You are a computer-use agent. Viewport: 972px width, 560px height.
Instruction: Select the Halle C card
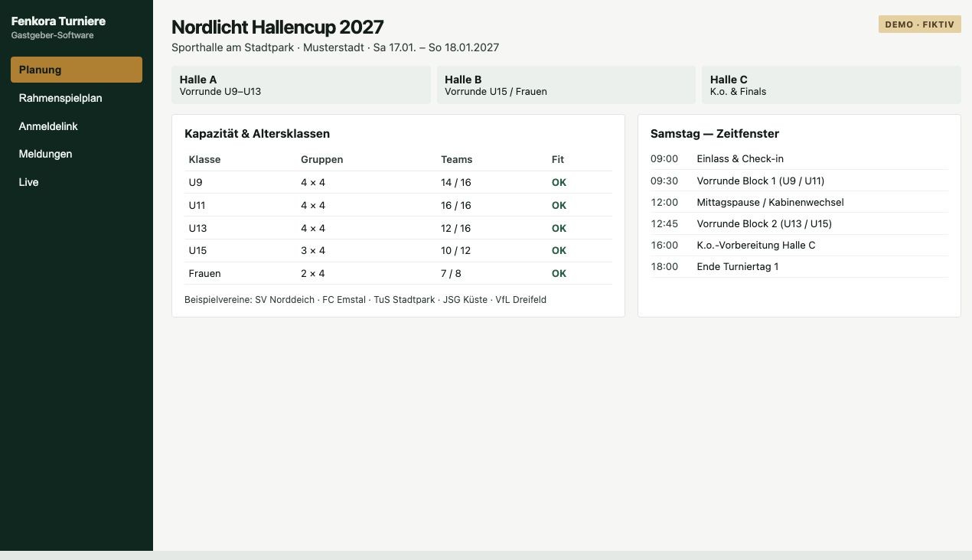click(831, 85)
